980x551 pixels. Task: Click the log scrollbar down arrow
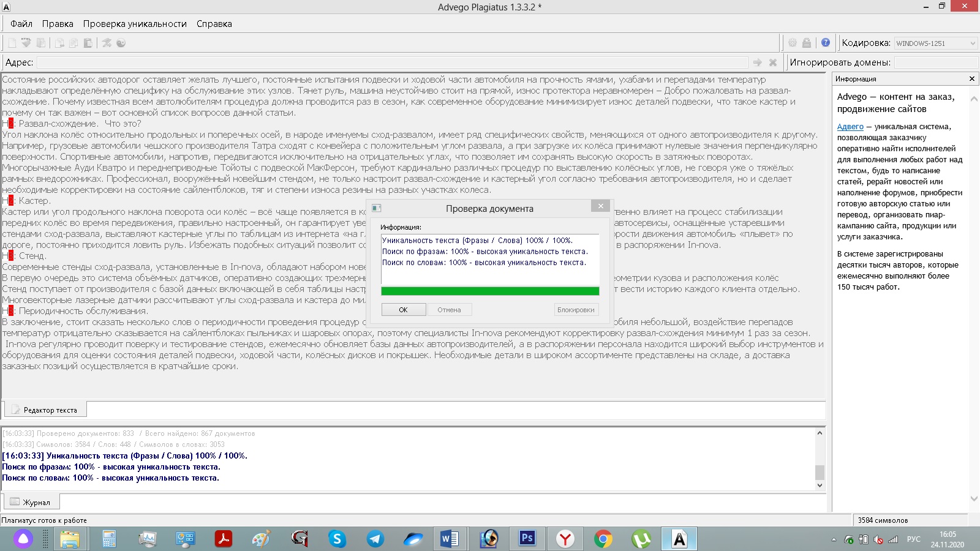click(x=820, y=485)
